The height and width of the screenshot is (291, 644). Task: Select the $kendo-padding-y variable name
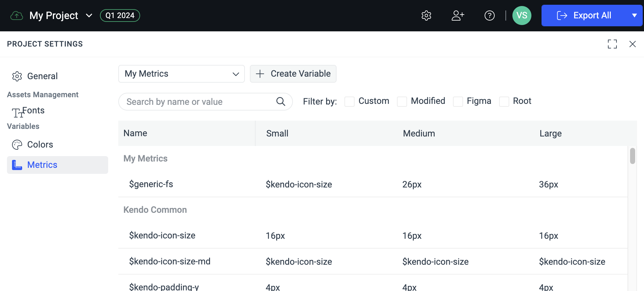pyautogui.click(x=164, y=287)
